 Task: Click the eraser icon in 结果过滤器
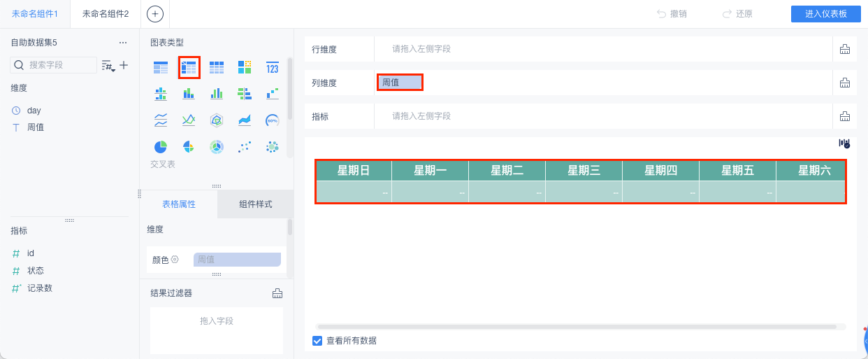(x=277, y=293)
